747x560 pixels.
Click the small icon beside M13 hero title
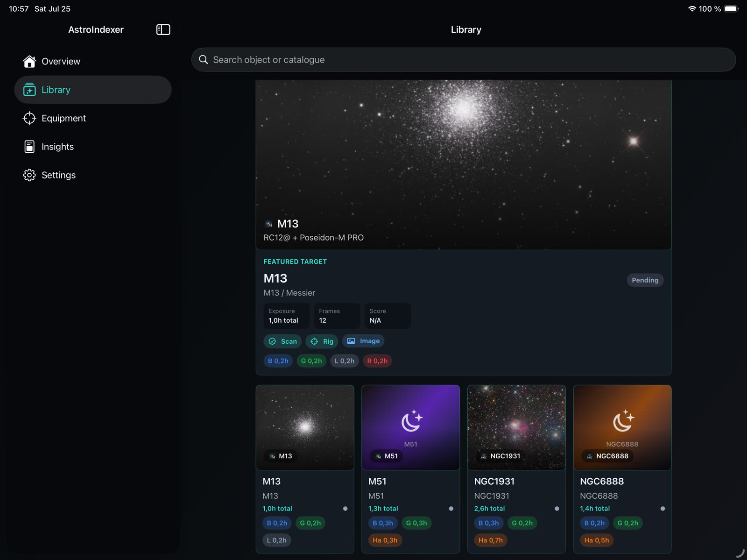click(x=268, y=224)
